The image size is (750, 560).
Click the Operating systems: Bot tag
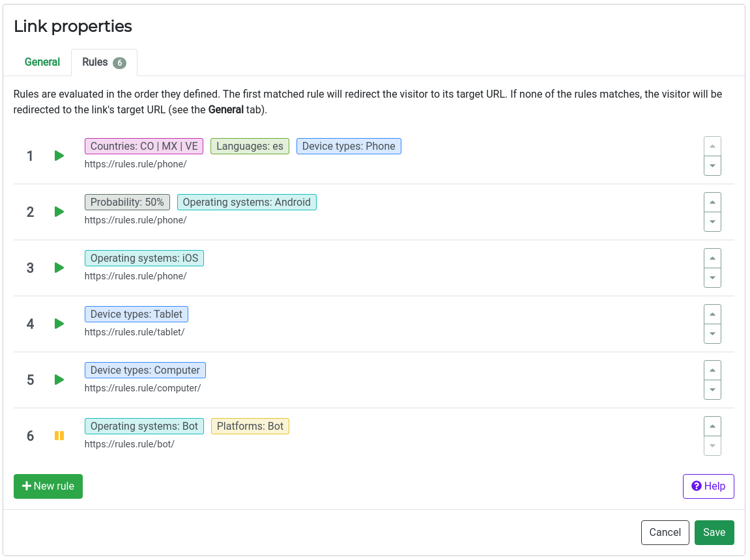point(144,427)
